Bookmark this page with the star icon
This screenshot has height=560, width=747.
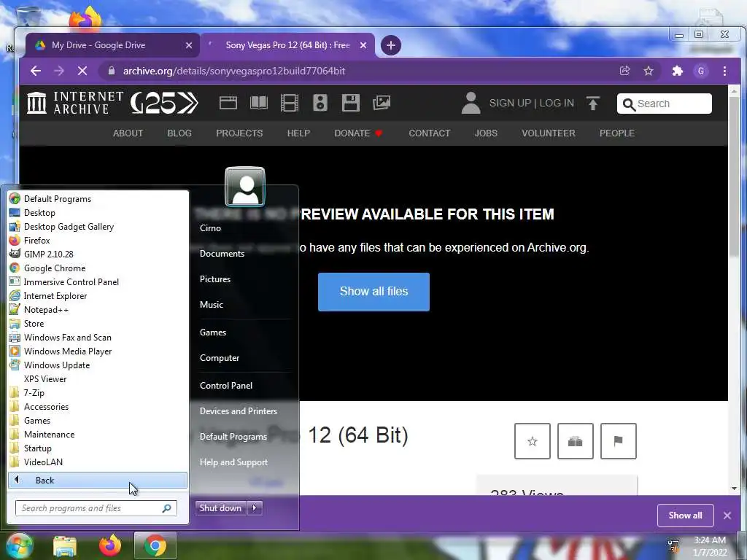coord(649,71)
